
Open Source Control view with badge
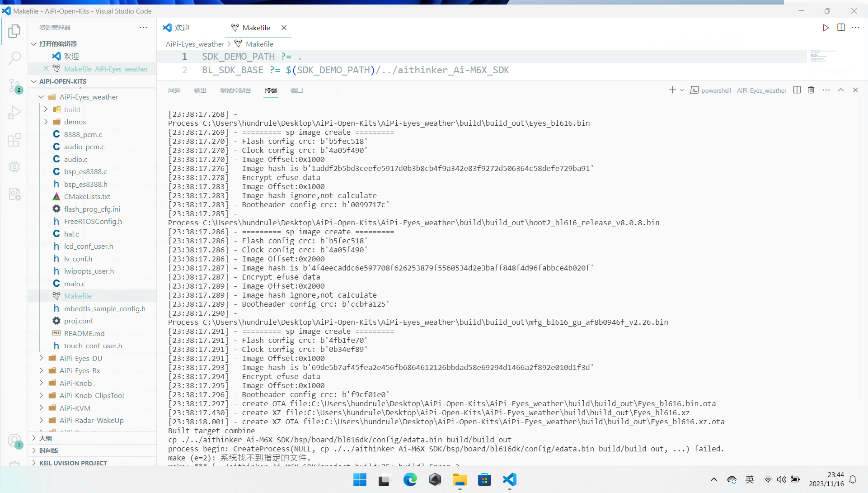point(14,85)
